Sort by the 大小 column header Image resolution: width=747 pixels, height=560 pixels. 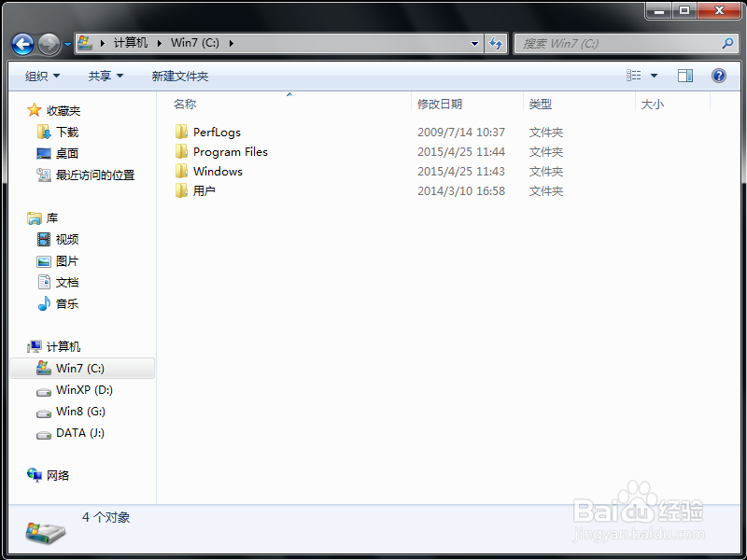pyautogui.click(x=653, y=104)
